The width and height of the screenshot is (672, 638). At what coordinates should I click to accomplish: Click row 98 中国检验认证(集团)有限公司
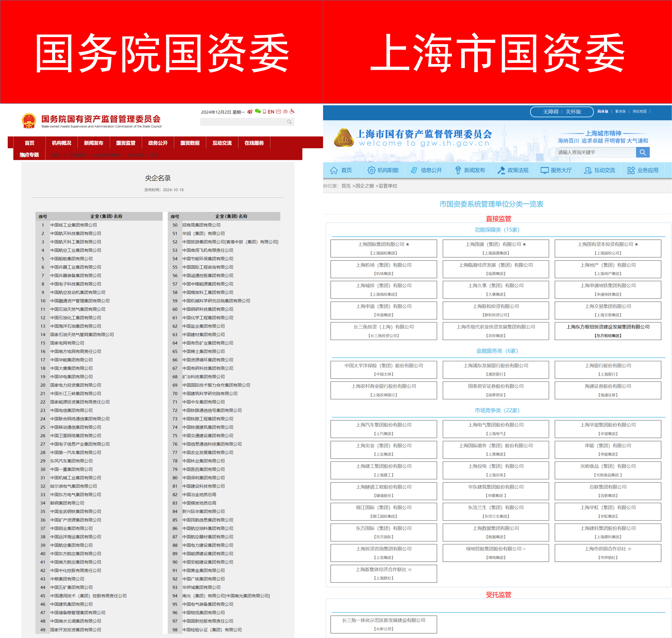click(x=224, y=630)
